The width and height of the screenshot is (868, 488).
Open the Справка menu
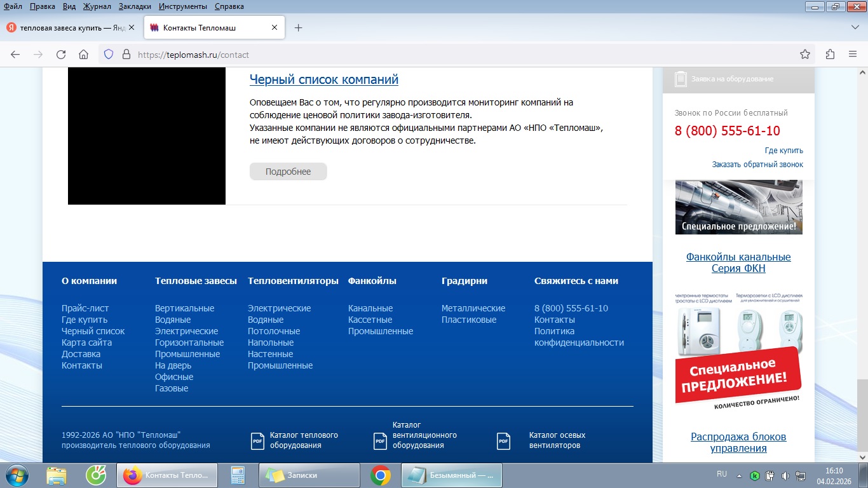point(229,6)
